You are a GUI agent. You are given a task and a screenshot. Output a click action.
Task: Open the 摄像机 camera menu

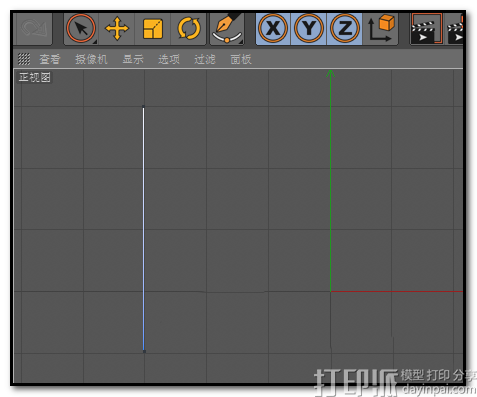tap(91, 59)
